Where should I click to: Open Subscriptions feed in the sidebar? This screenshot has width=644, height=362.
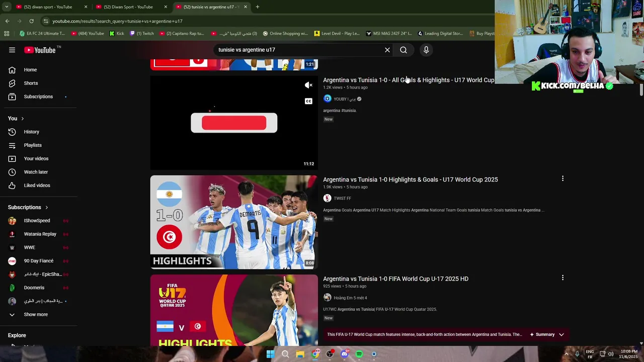coord(38,97)
